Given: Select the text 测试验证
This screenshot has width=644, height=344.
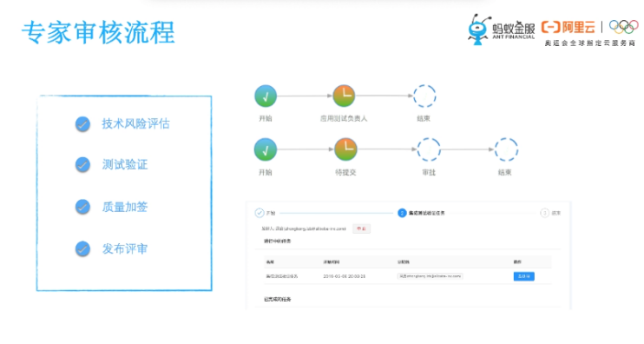Looking at the screenshot, I should 125,165.
